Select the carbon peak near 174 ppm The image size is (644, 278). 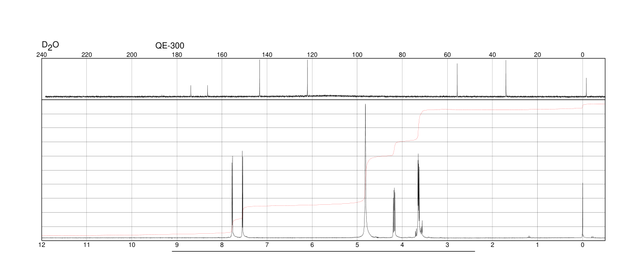coord(190,91)
